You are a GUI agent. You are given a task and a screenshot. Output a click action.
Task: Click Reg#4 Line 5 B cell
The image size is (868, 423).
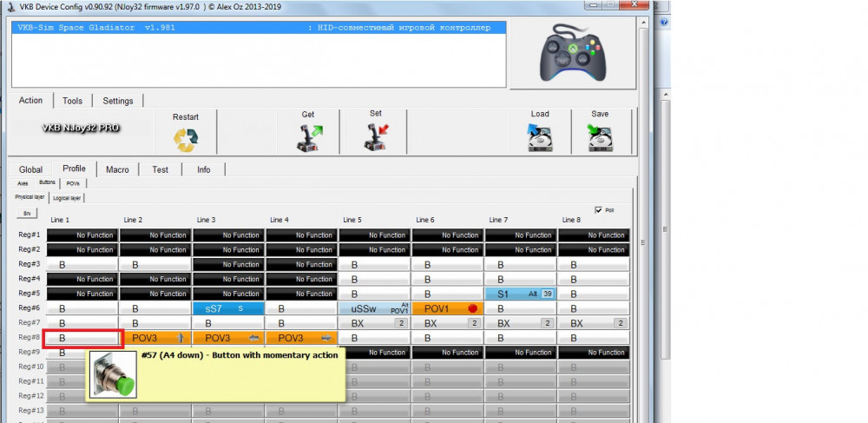375,279
